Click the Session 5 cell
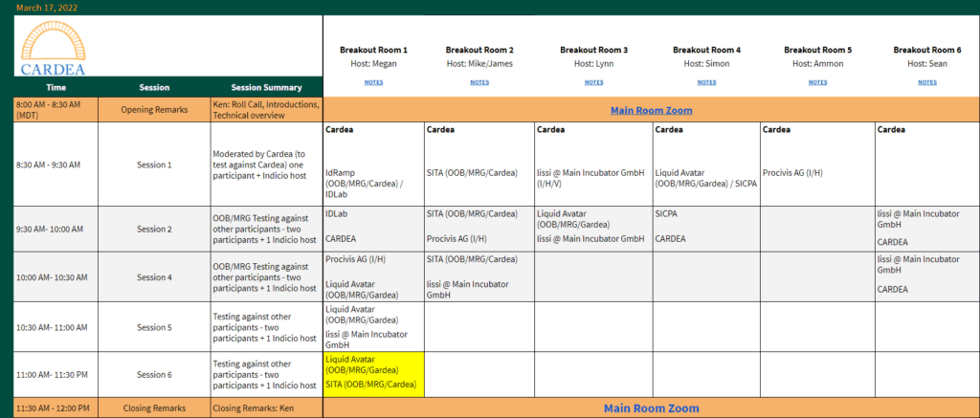 click(x=154, y=327)
